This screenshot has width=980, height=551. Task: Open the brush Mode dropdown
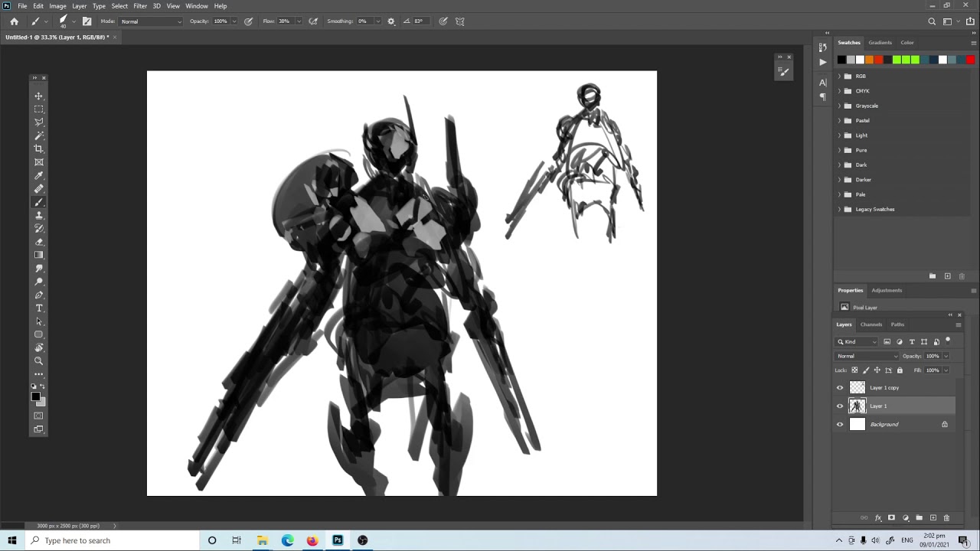pos(152,21)
